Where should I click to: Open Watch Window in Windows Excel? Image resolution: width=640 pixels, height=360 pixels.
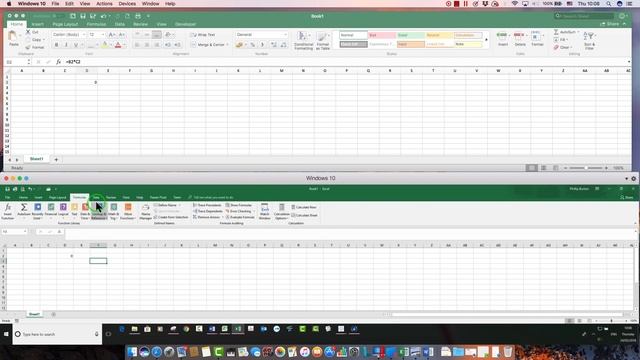tap(264, 211)
